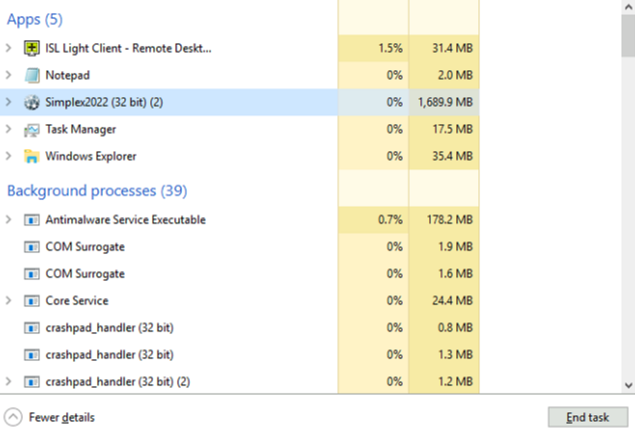Image resolution: width=635 pixels, height=435 pixels.
Task: Select the crashpad_handler (32 bit) (2) name
Action: point(118,382)
